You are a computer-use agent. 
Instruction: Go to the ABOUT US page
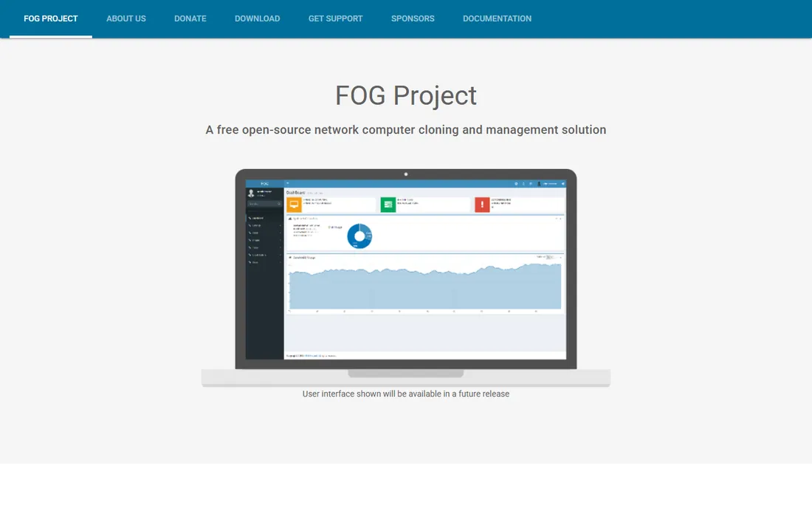126,18
